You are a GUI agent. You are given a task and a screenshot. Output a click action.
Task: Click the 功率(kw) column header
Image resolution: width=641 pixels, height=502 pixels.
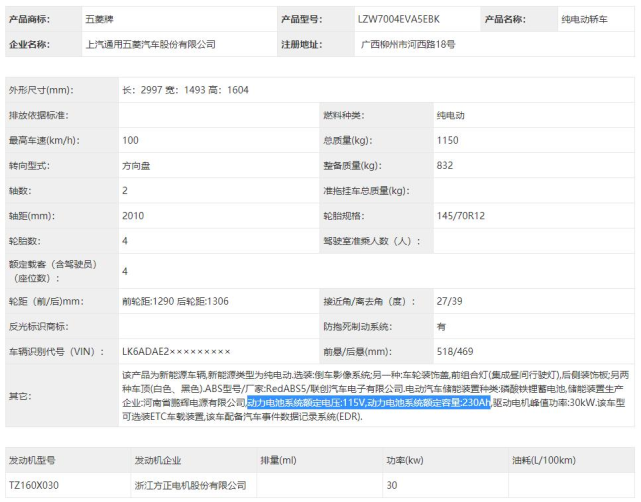tap(405, 460)
